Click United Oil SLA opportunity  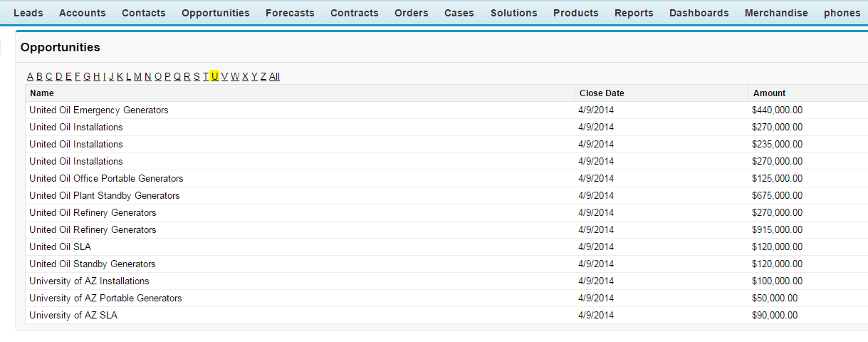point(60,247)
